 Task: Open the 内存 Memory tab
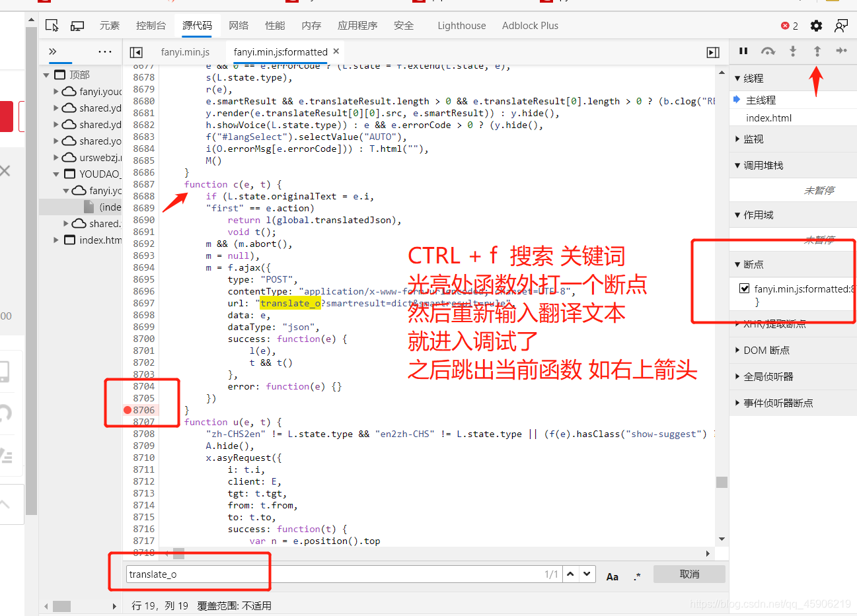pyautogui.click(x=311, y=26)
